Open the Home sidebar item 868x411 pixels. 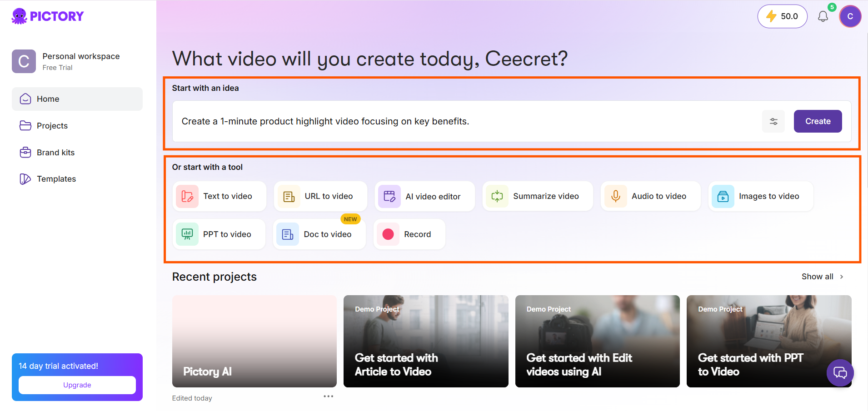[x=77, y=99]
